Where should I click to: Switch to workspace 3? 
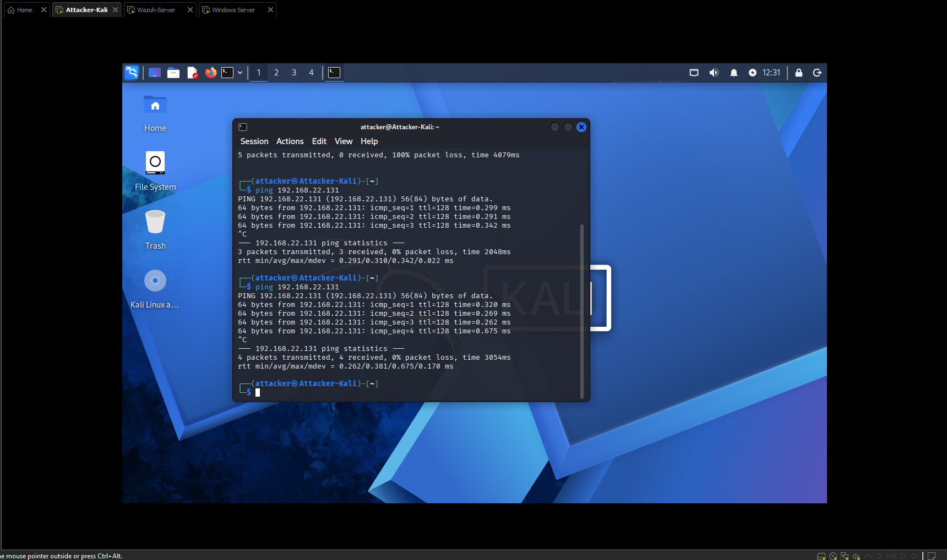click(x=294, y=73)
